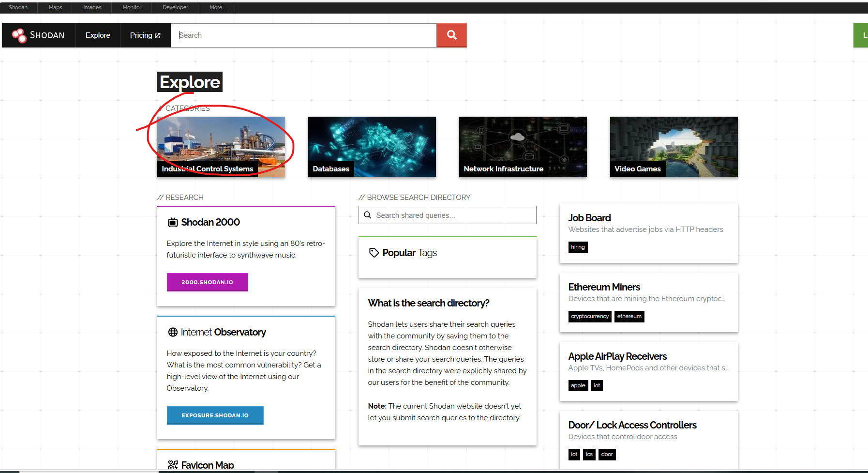
Task: Open Images in the top bar
Action: (92, 7)
